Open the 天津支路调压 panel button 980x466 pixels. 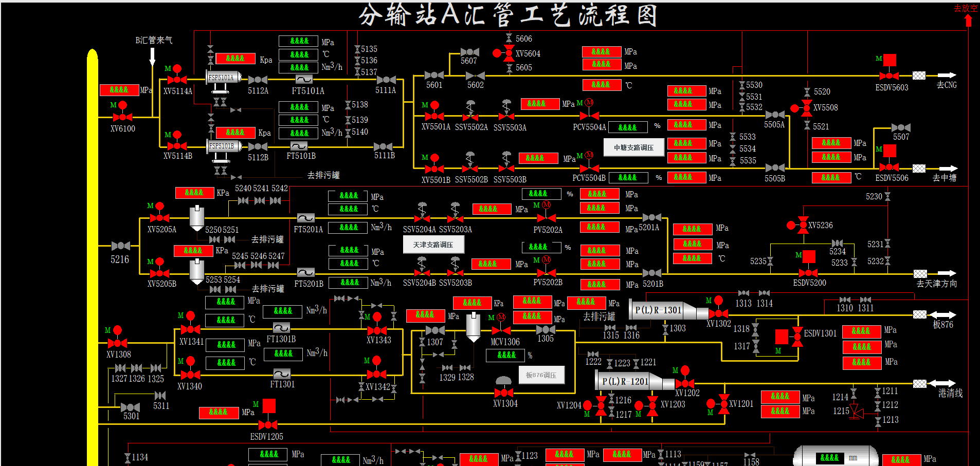(433, 245)
